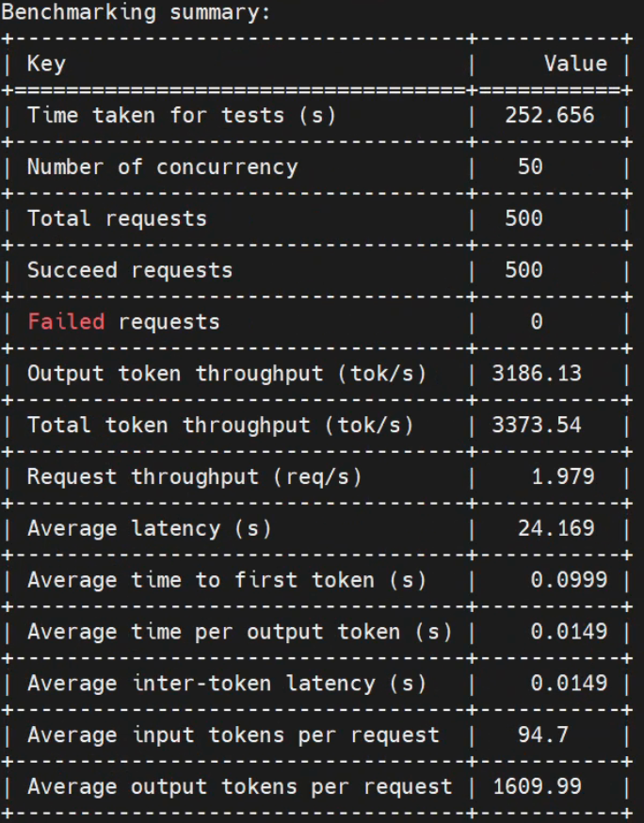Screen dimensions: 644x823
Task: Click the 'Number of concurrency' label
Action: [x=162, y=168]
